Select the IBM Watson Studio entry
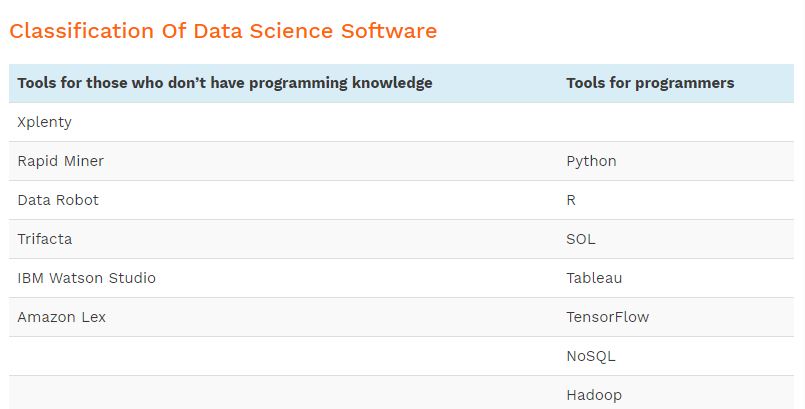Image resolution: width=805 pixels, height=409 pixels. pyautogui.click(x=87, y=278)
